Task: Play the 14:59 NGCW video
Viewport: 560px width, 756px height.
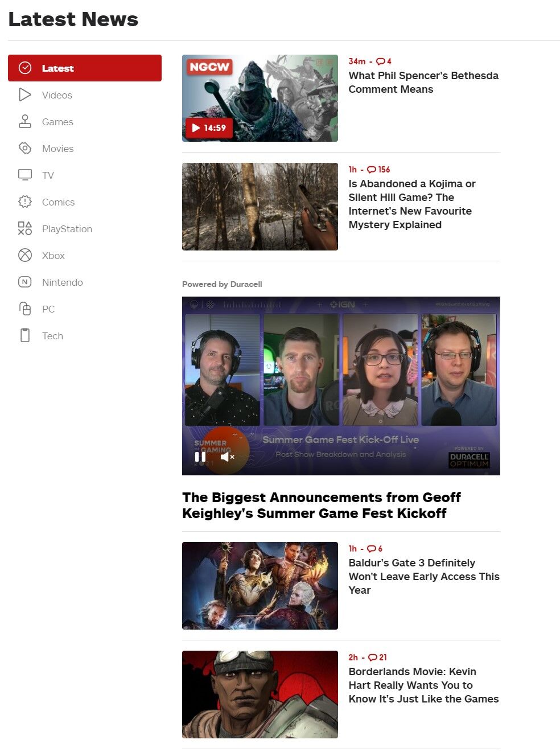Action: point(209,128)
